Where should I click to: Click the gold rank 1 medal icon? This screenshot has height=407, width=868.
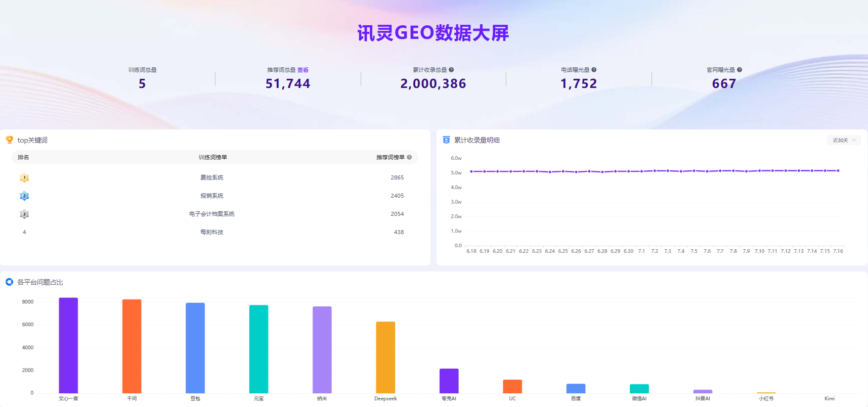24,177
